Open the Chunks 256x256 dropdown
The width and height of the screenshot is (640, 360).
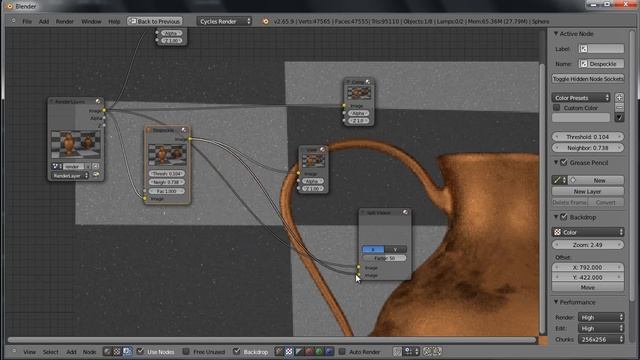[601, 339]
